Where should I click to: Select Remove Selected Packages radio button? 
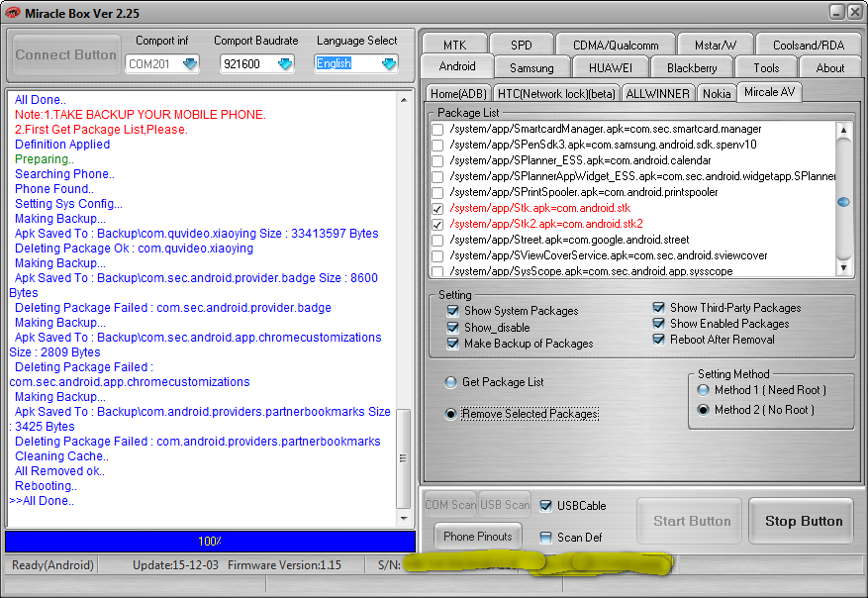coord(450,414)
